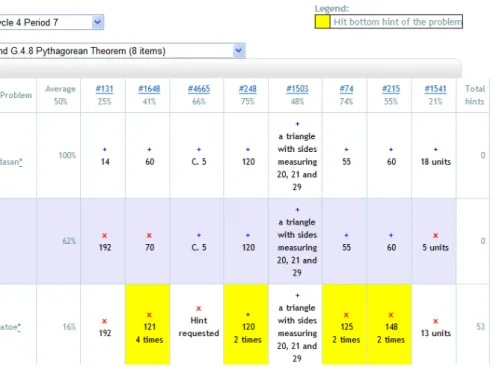Open problem #248 link
Viewport: 493px width, 372px height.
click(248, 89)
